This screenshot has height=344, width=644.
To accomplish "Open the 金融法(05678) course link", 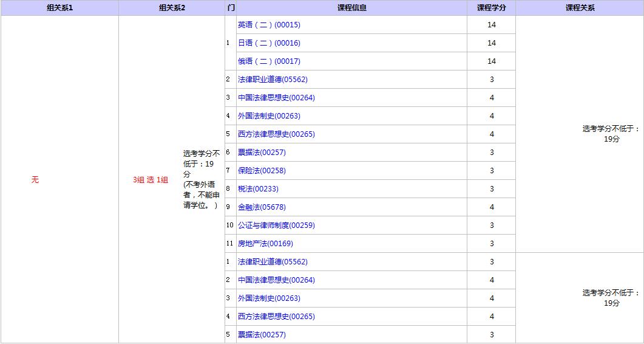I will coord(262,207).
